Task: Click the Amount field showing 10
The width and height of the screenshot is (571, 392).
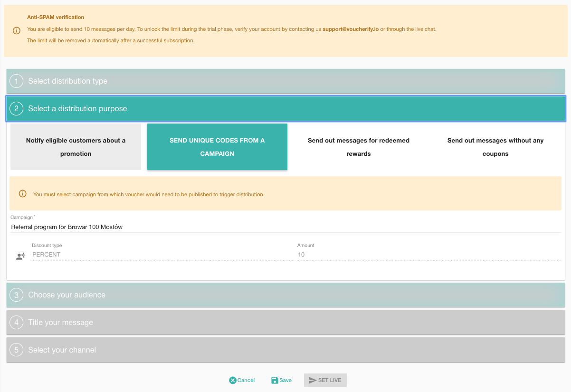Action: pyautogui.click(x=429, y=255)
